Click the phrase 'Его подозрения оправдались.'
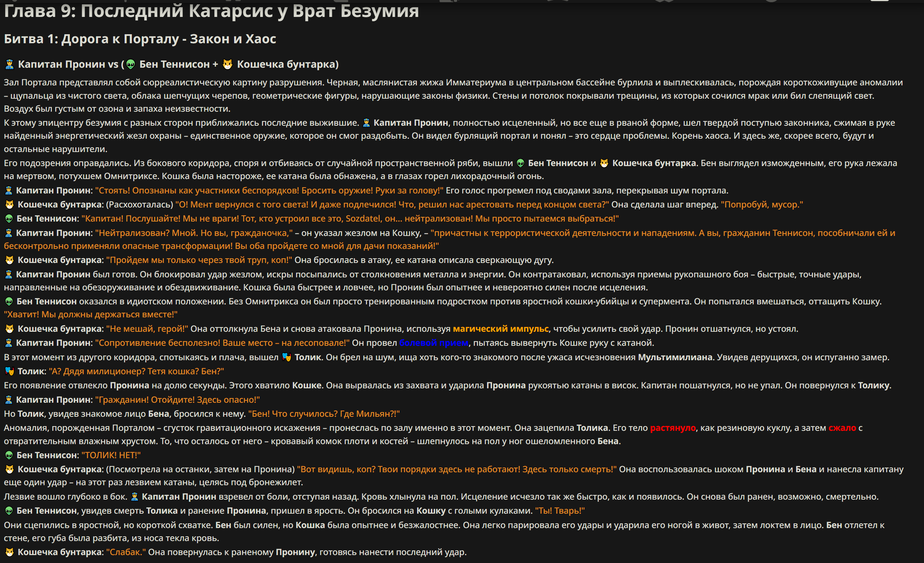This screenshot has height=563, width=924. pos(68,163)
